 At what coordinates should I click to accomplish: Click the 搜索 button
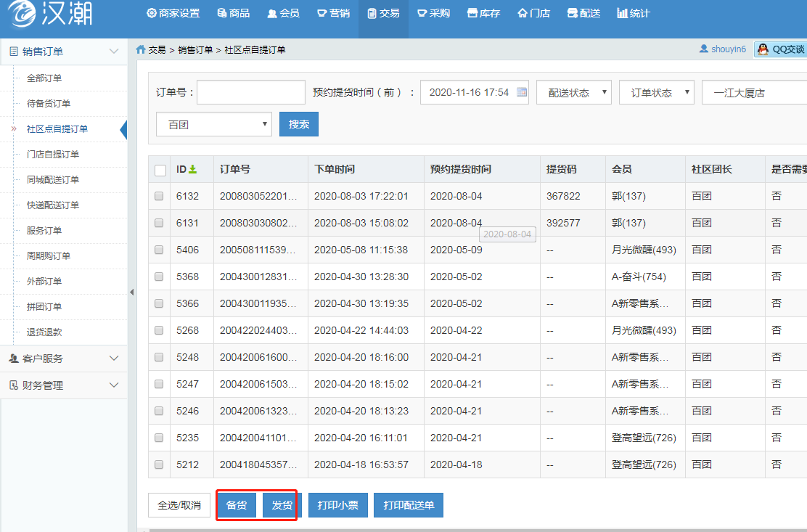(x=298, y=124)
